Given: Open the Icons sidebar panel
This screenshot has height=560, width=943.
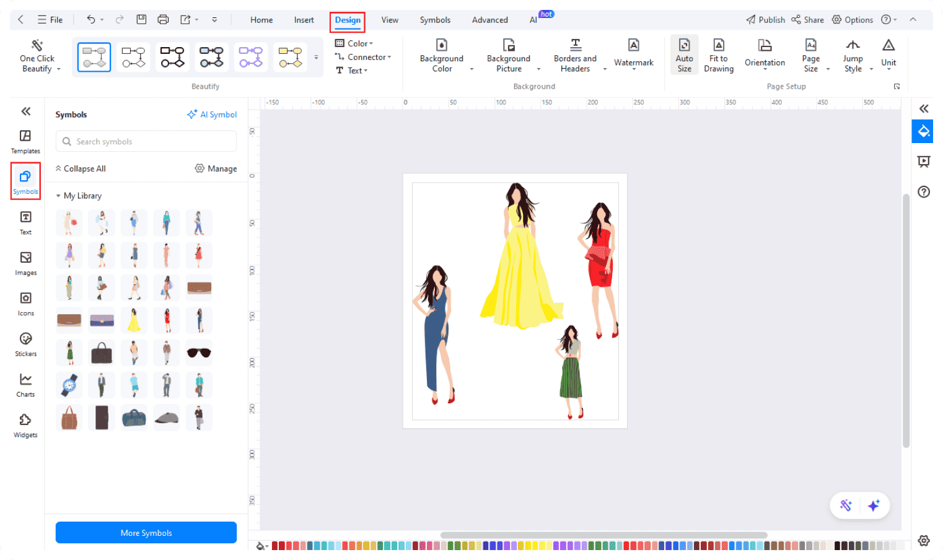Looking at the screenshot, I should click(x=25, y=304).
